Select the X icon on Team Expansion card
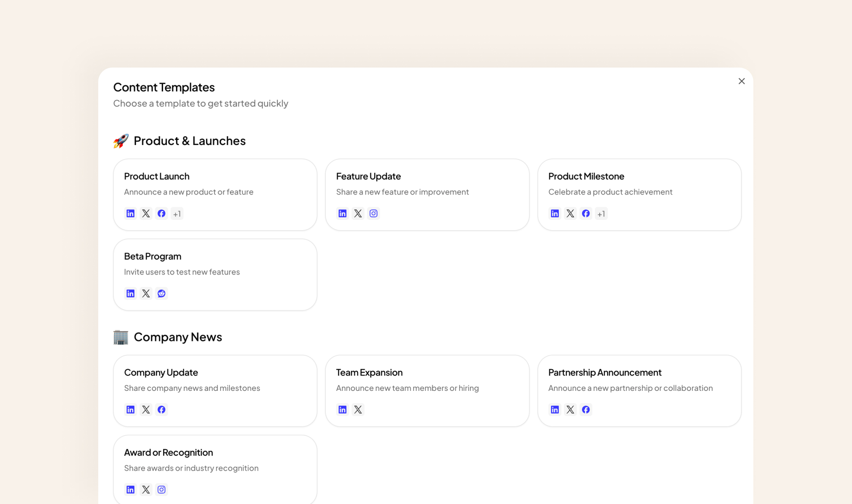 tap(358, 409)
